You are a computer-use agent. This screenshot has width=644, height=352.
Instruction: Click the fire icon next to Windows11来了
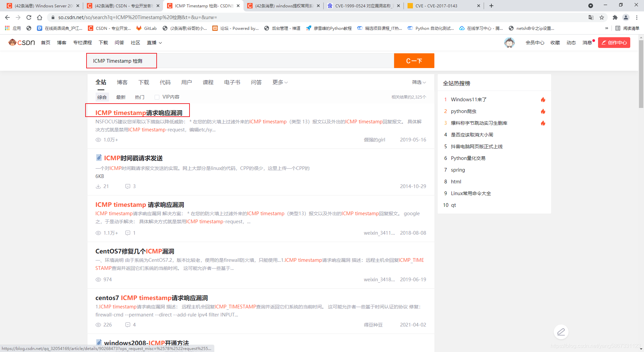click(x=543, y=100)
